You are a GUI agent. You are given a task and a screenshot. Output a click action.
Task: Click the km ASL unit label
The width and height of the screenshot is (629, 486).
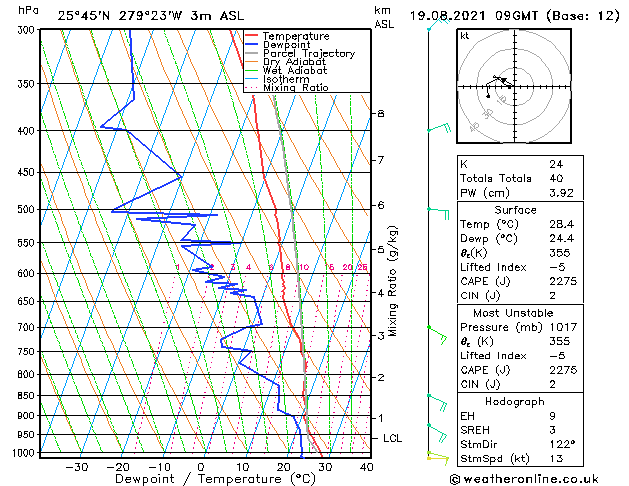384,17
